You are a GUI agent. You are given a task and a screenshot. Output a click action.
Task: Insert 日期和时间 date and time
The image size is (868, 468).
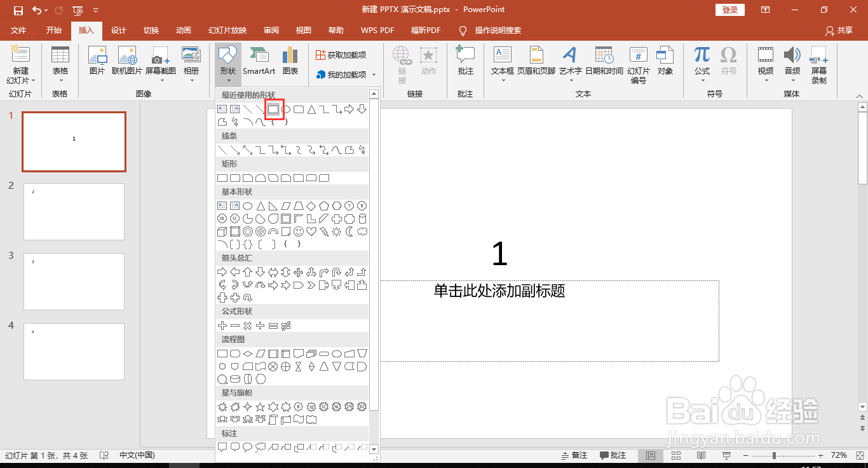tap(604, 61)
